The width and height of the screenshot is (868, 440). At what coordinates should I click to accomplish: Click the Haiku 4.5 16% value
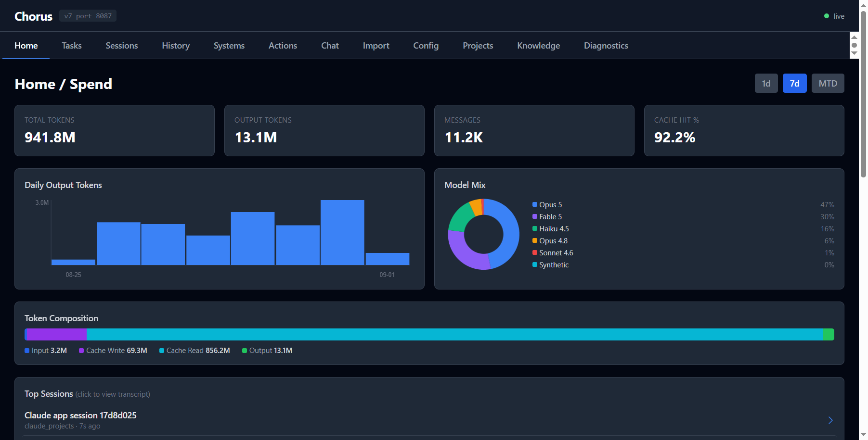pos(828,229)
